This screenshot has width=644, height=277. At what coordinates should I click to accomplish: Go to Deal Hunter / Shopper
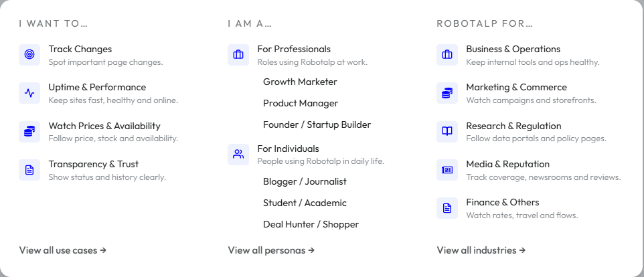pos(311,225)
